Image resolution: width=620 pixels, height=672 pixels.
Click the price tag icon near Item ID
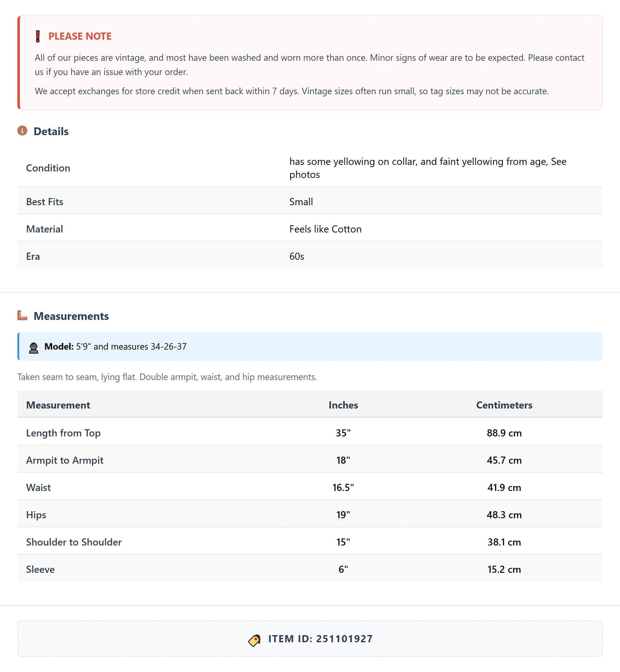point(254,640)
